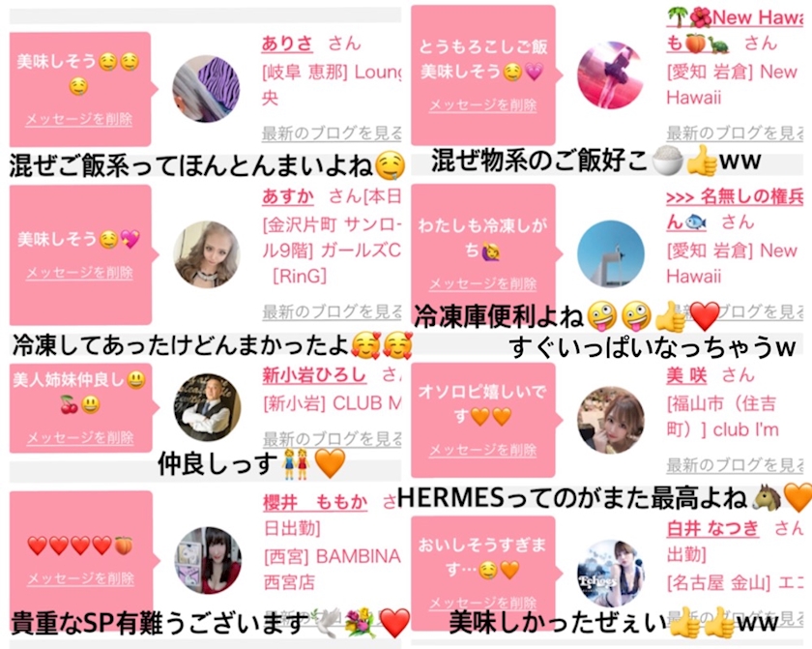This screenshot has height=649, width=812.
Task: Click 櫻井 ももか's avatar photo
Action: point(208,560)
